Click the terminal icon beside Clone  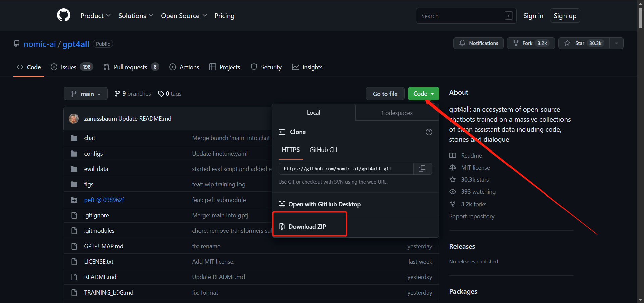click(x=282, y=132)
